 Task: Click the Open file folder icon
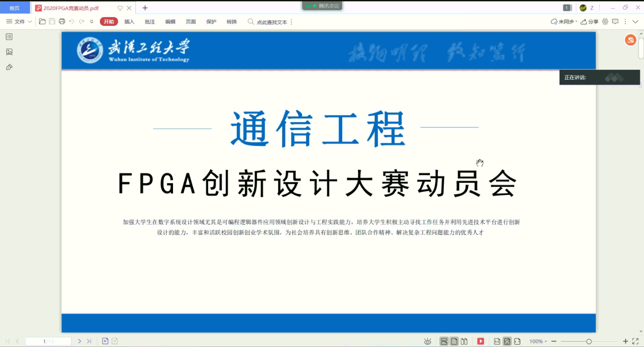point(42,21)
